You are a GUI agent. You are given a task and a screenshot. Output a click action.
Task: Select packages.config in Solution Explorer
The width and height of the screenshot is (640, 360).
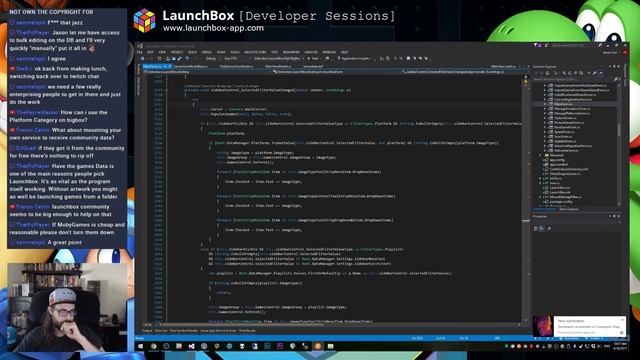point(562,202)
